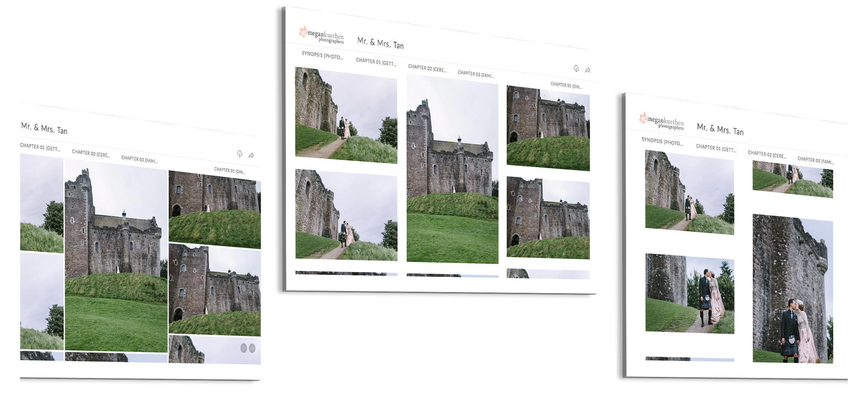Click the download icon in the center window

576,68
